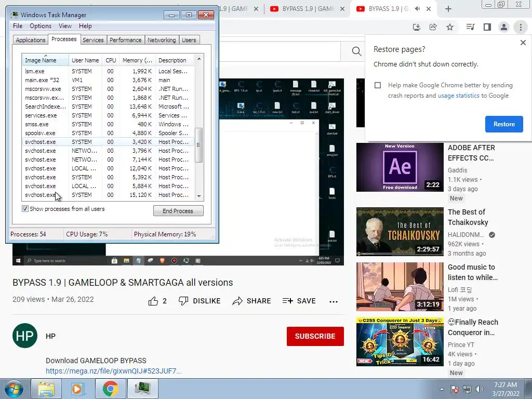Open Chrome profile avatar icon
The height and width of the screenshot is (399, 532).
pos(504,27)
